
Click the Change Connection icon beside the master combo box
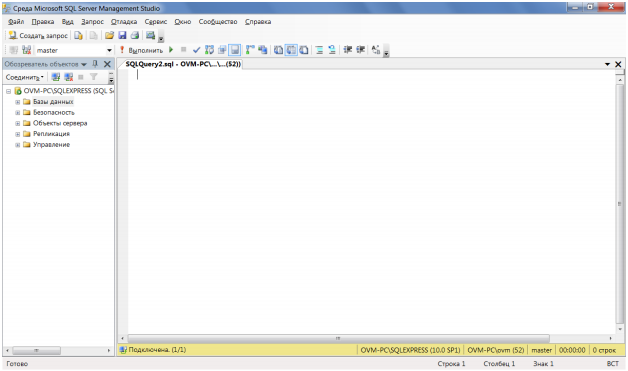26,50
